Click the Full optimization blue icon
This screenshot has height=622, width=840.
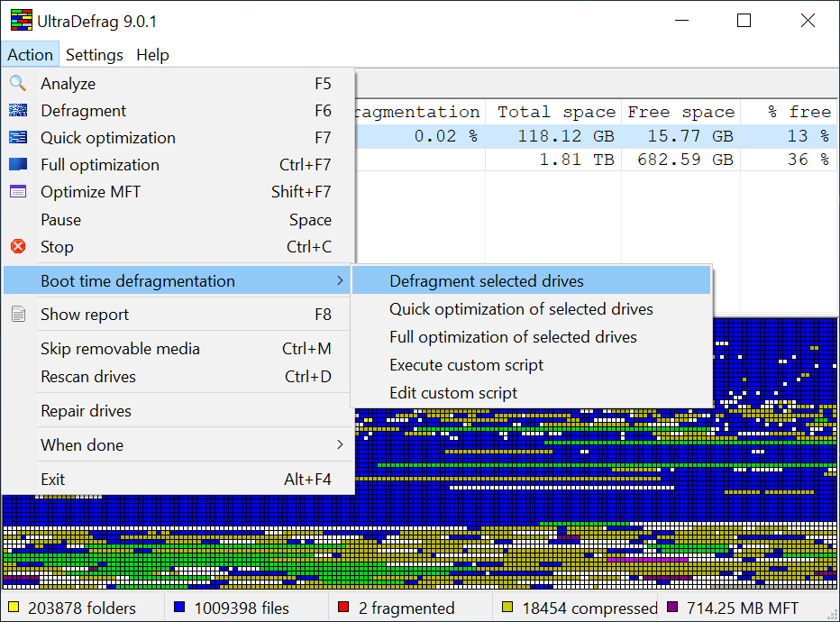click(18, 165)
